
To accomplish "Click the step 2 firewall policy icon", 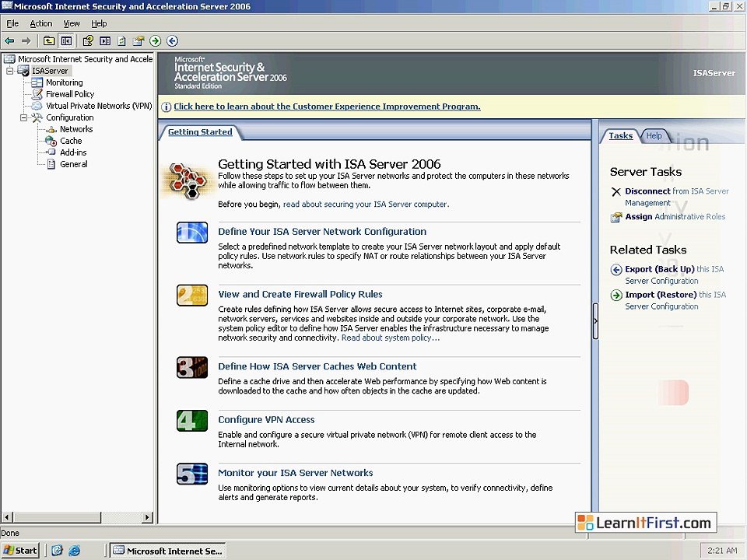I will (192, 296).
